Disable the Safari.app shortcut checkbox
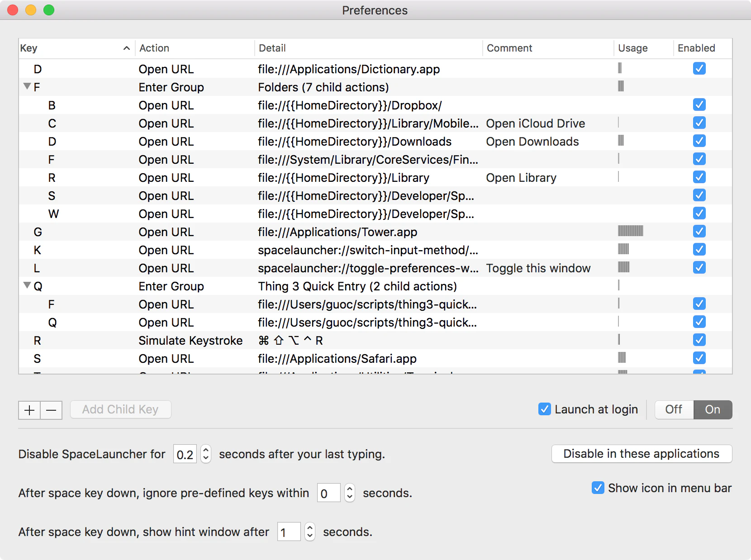 tap(699, 358)
